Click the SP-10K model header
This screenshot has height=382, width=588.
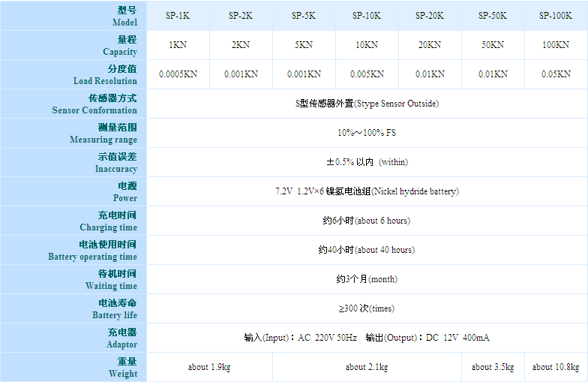coord(367,16)
